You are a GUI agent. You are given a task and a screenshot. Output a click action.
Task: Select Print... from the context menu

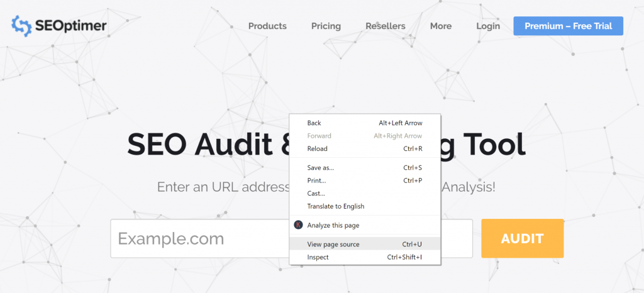pyautogui.click(x=318, y=180)
